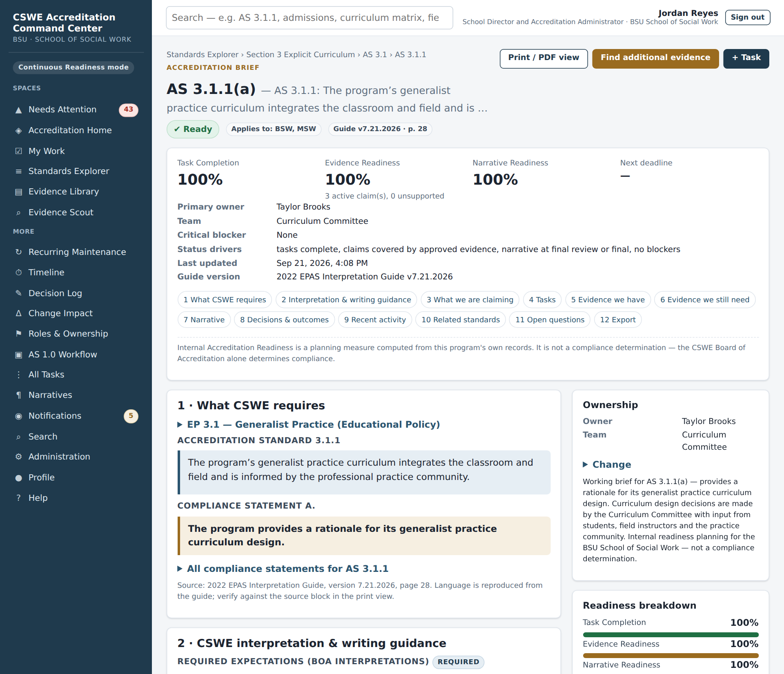Click the My Work checkbox icon
Viewport: 784px width, 674px height.
pyautogui.click(x=18, y=151)
